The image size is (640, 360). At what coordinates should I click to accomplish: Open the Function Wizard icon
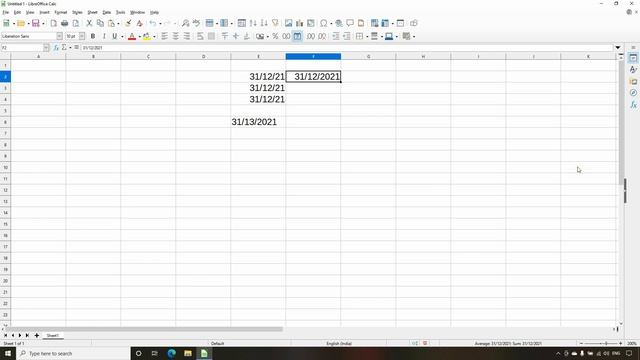(56, 47)
